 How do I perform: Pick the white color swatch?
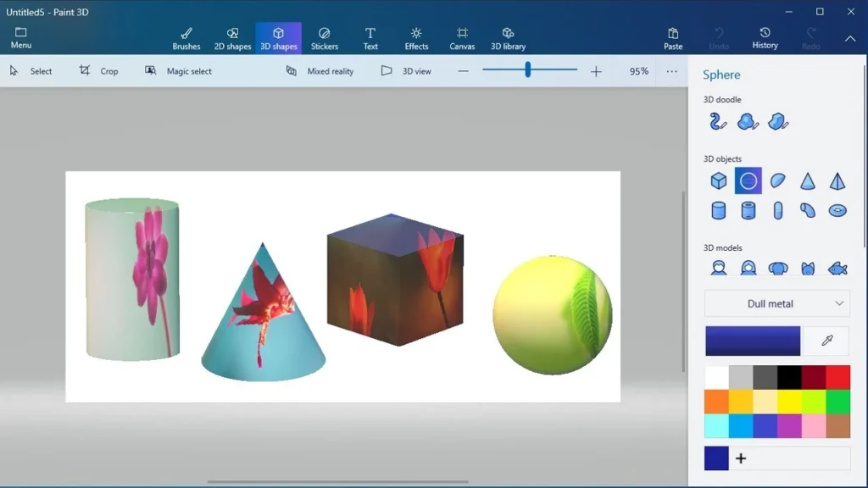tap(717, 377)
